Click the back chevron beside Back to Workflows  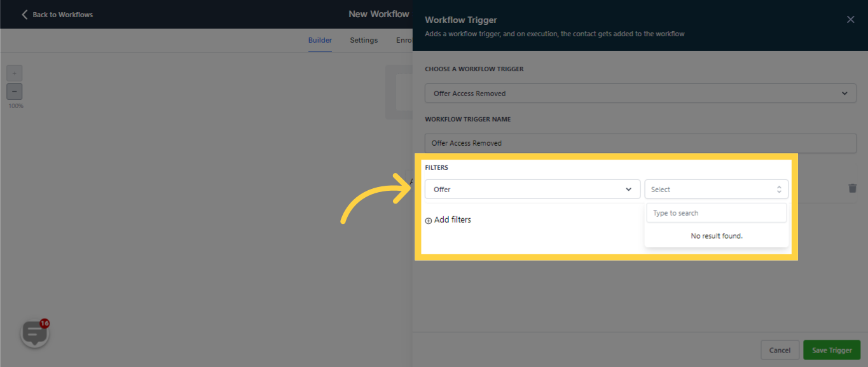[24, 13]
